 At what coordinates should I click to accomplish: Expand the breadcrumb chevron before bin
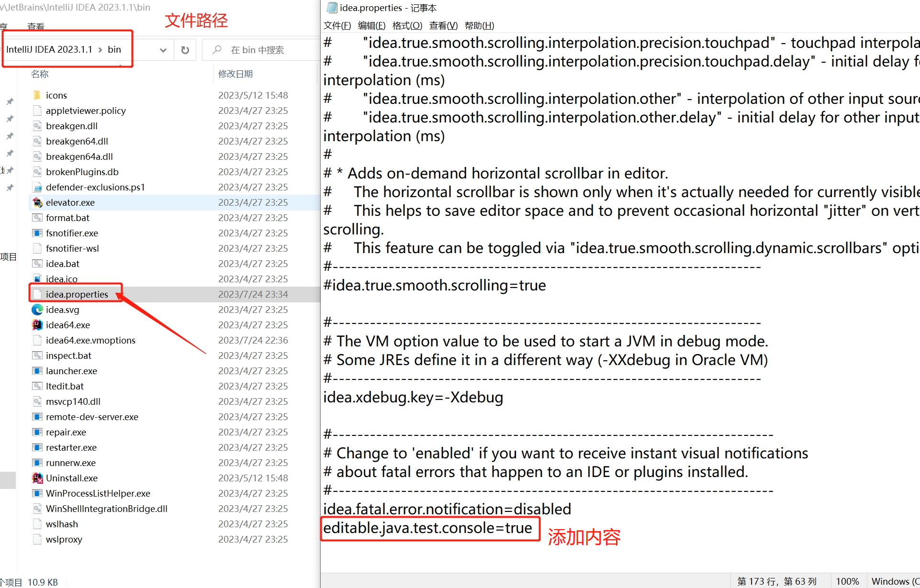(100, 50)
